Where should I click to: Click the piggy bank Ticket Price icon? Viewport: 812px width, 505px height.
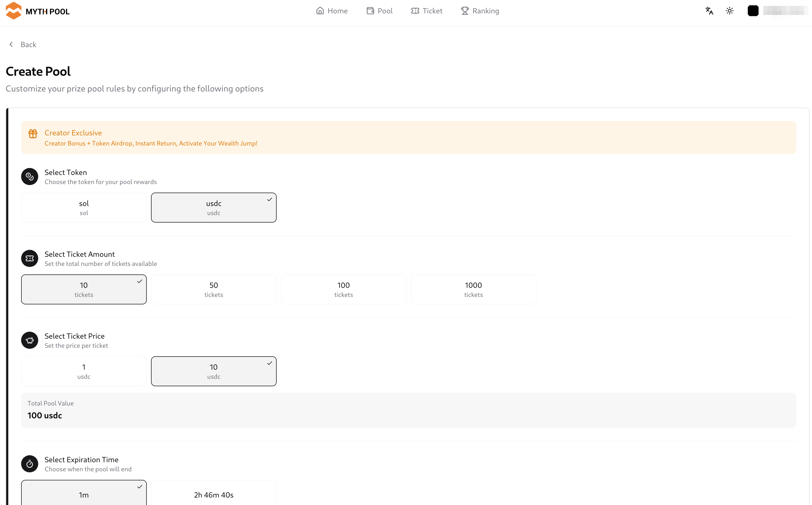pyautogui.click(x=30, y=340)
